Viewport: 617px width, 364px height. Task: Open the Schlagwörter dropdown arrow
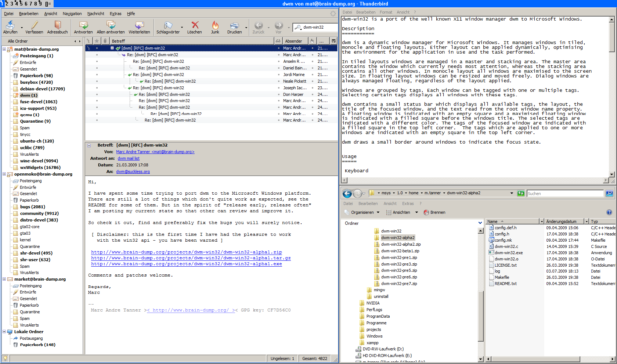point(182,28)
